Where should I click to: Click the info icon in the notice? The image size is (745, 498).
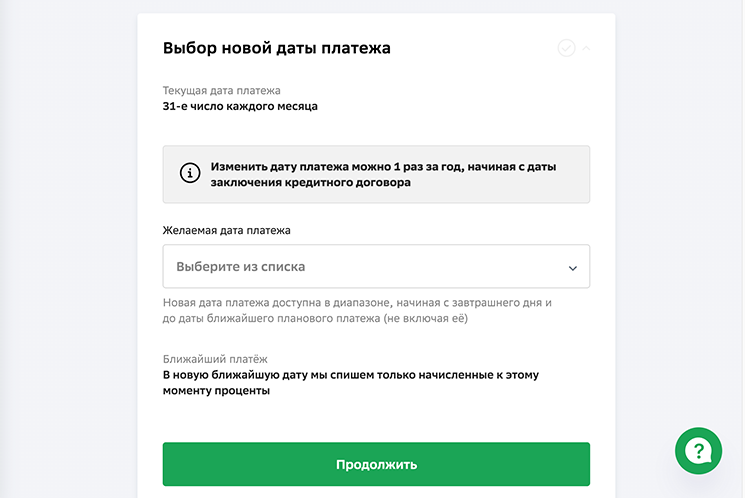pos(189,173)
